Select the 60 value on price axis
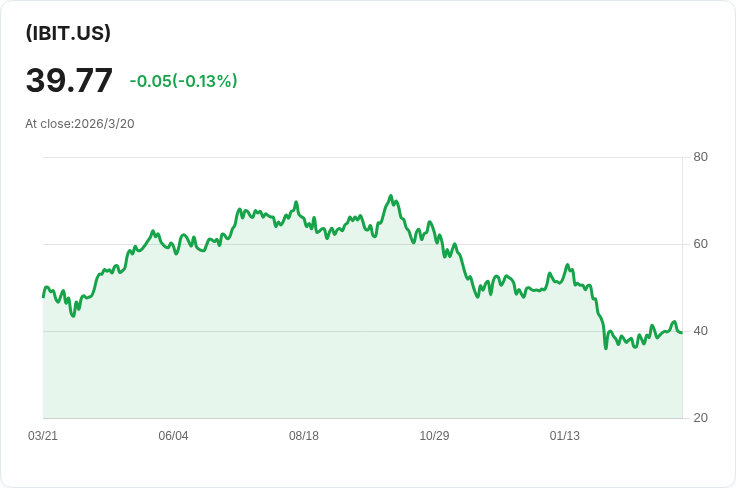The width and height of the screenshot is (736, 488). [700, 244]
